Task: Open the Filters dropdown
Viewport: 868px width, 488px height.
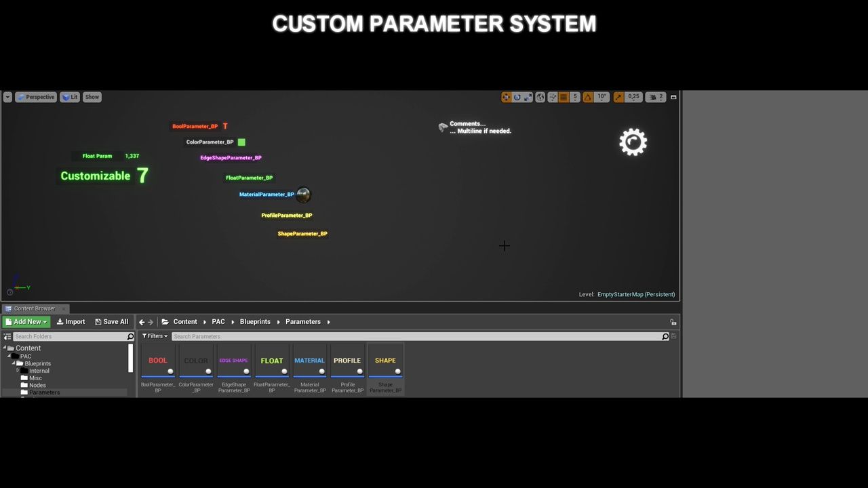Action: (155, 336)
